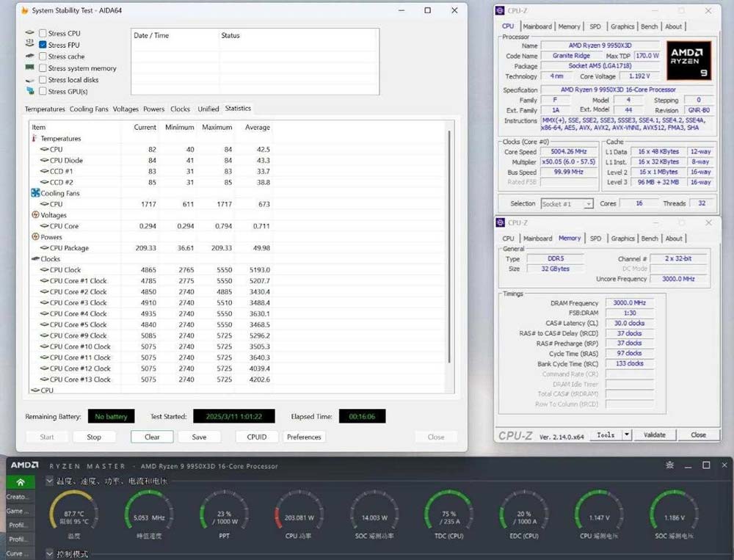Click the Clocks group icon
Screen dimensions: 734x560
35,259
